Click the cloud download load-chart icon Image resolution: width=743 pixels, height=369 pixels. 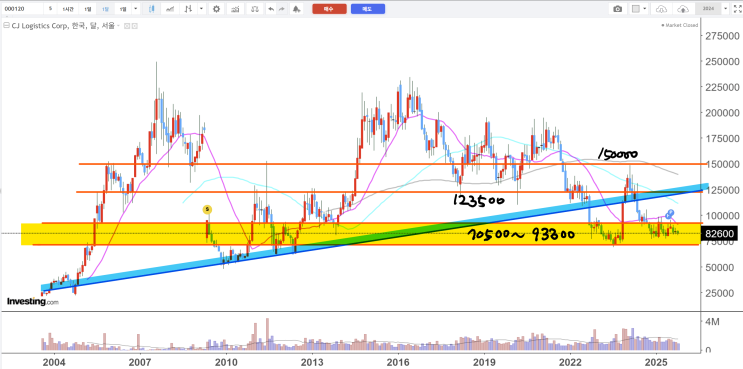point(661,9)
